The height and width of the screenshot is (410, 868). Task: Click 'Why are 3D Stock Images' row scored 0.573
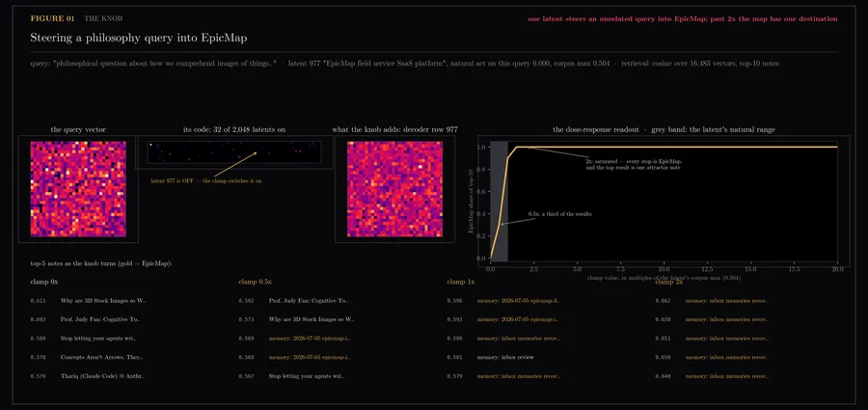[312, 319]
